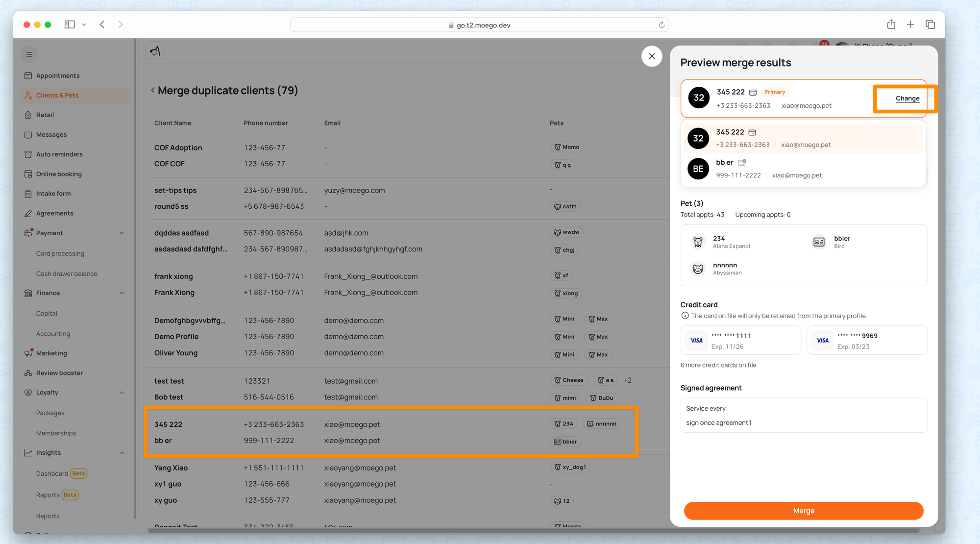Toggle the Safari sidebar icon
This screenshot has width=980, height=544.
point(70,25)
